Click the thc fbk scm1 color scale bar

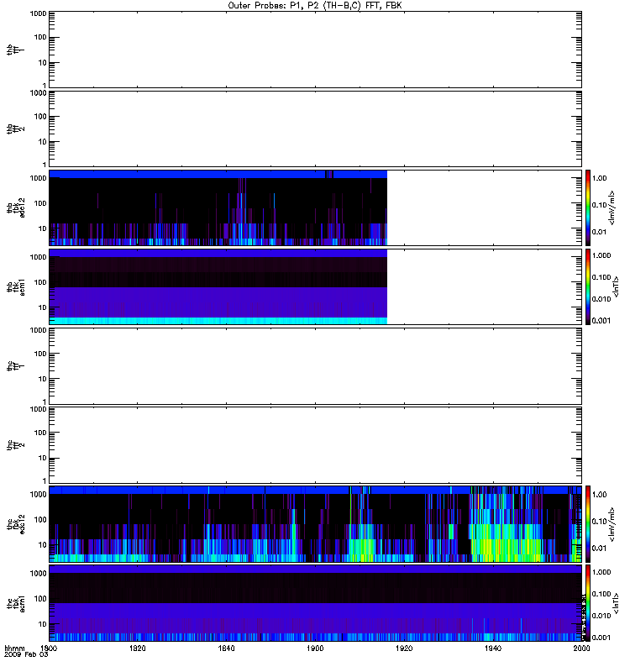pyautogui.click(x=588, y=603)
